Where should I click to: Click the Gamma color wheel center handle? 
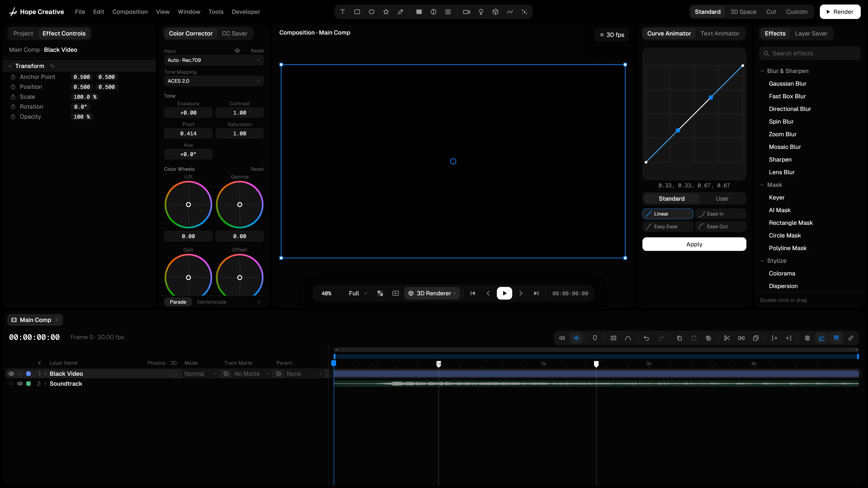point(240,205)
